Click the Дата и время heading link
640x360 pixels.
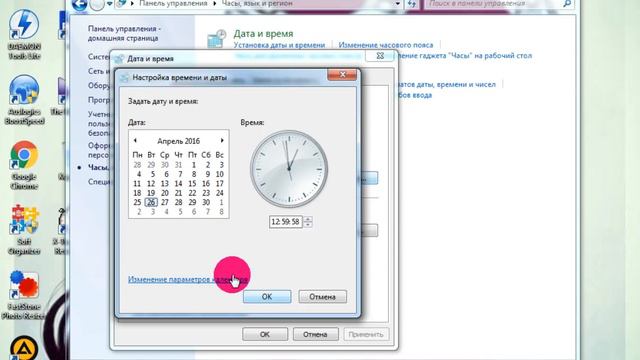click(263, 33)
